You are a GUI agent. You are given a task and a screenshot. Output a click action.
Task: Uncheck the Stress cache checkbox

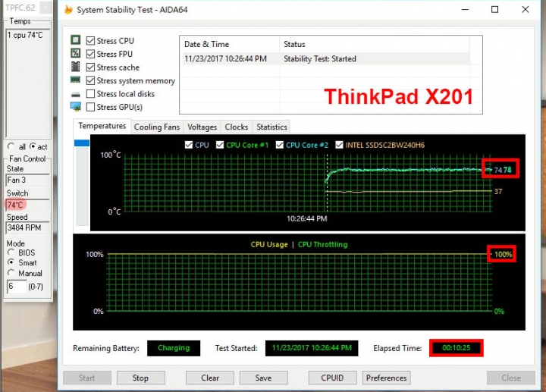[90, 67]
